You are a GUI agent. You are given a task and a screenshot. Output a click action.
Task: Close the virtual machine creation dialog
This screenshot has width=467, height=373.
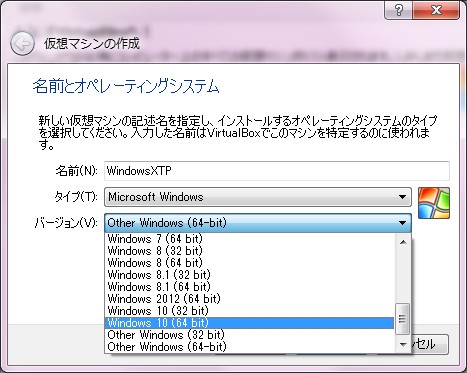(436, 10)
